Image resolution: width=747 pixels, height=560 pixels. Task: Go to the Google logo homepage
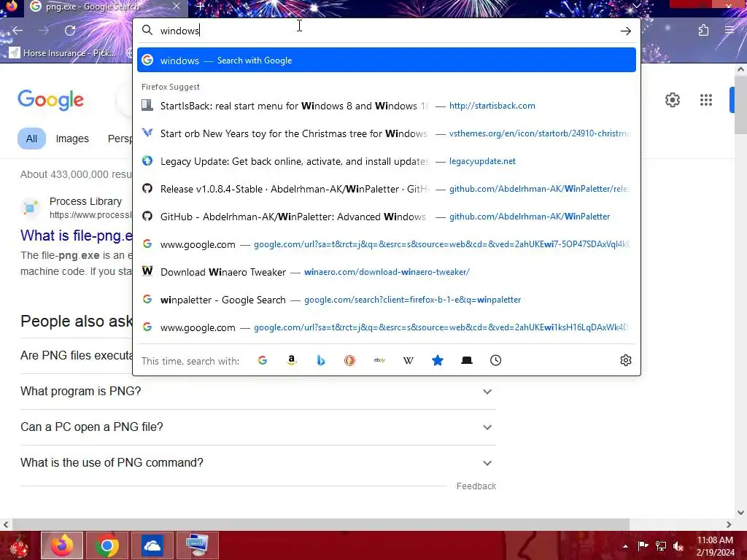50,100
